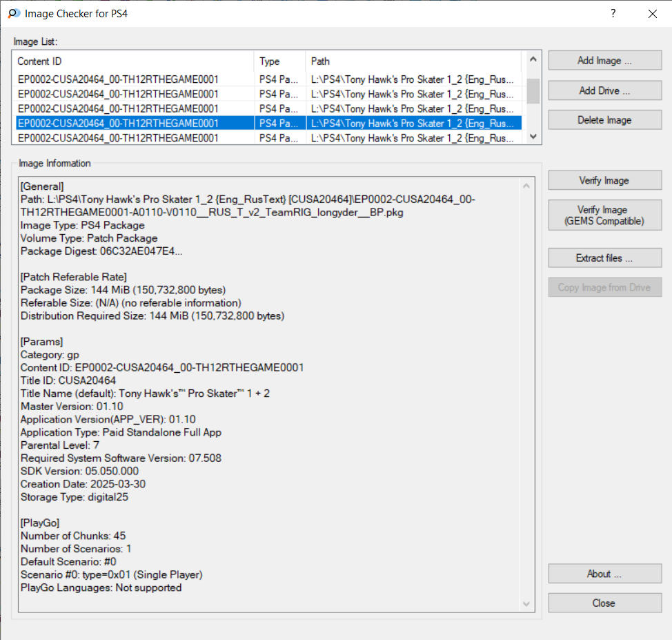Click the Application Type: Paid Standalone Full App line
672x640 pixels.
(x=121, y=432)
